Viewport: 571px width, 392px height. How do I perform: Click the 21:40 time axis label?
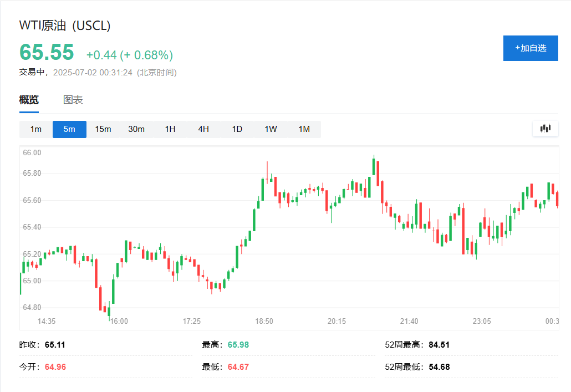(409, 322)
